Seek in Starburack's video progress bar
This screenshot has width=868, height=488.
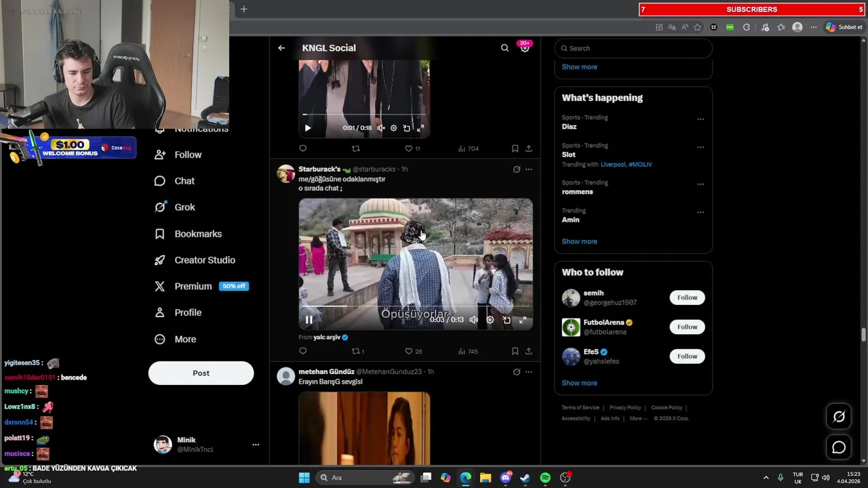point(415,306)
